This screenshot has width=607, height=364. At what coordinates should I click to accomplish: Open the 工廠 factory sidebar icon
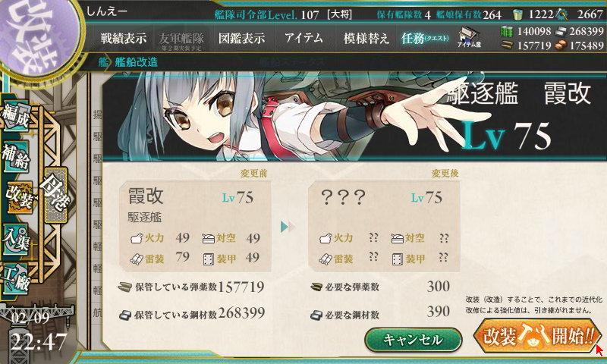(15, 279)
